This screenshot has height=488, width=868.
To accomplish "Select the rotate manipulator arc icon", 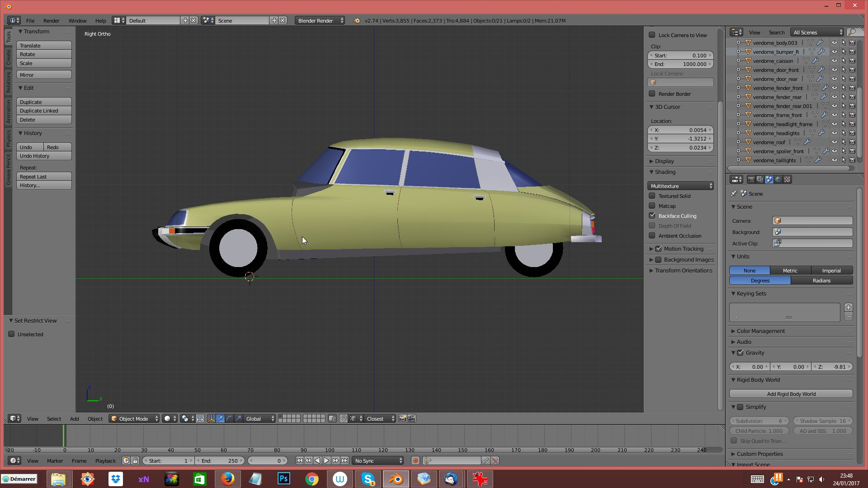I will (x=229, y=418).
